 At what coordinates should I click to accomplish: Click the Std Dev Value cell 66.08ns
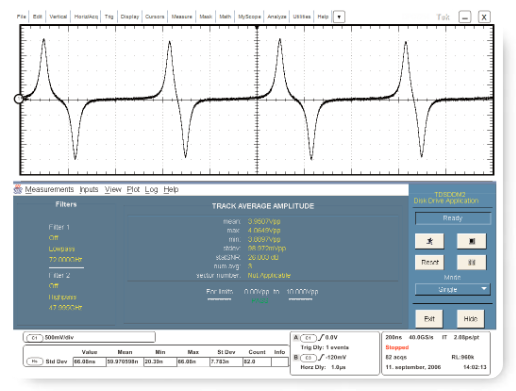[x=89, y=362]
